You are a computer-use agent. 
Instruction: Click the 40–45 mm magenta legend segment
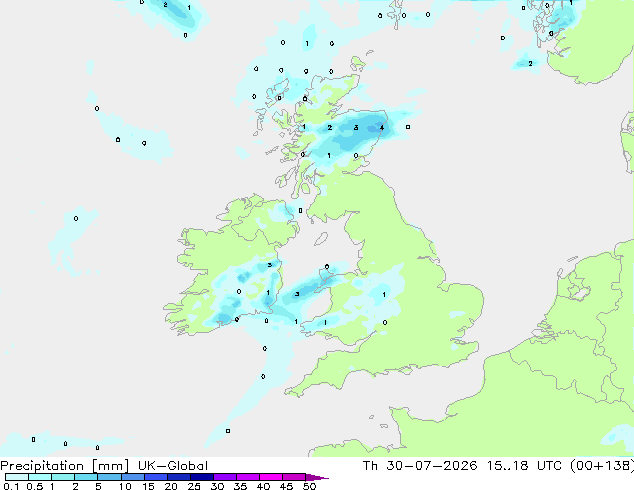(271, 477)
